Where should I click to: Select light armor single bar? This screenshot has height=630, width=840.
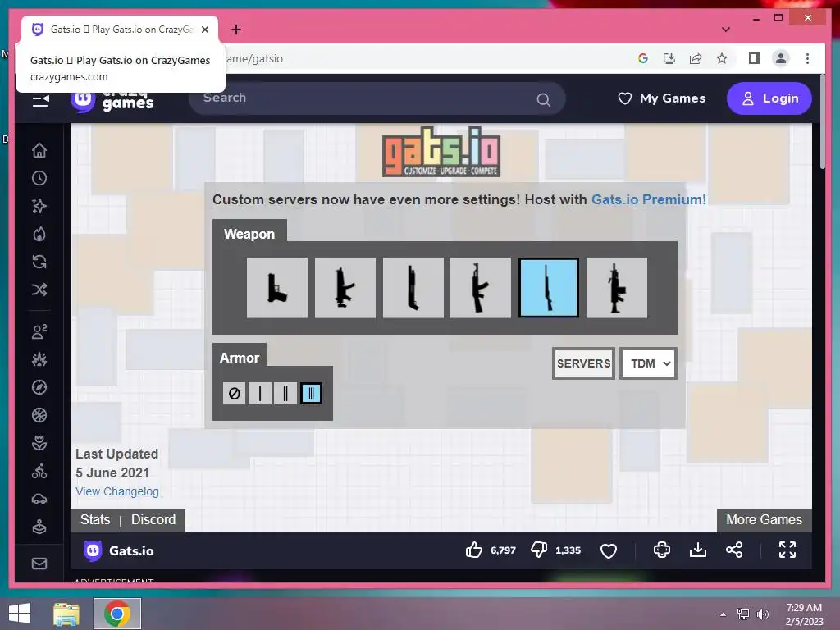click(260, 393)
